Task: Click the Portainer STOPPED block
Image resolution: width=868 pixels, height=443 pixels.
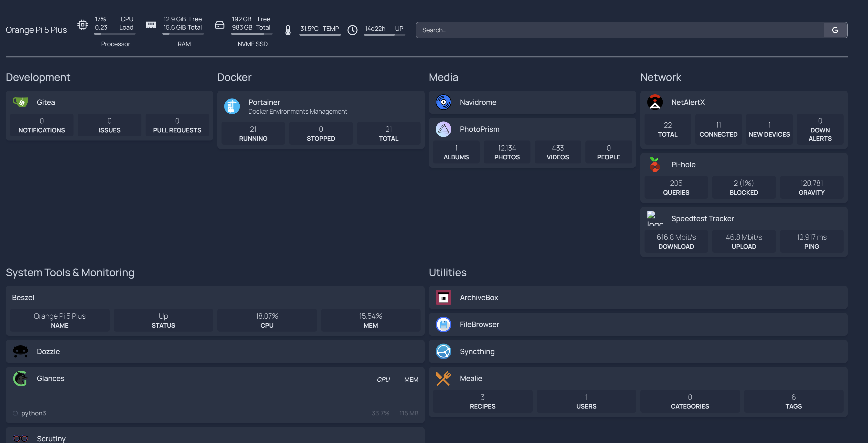Action: tap(321, 133)
